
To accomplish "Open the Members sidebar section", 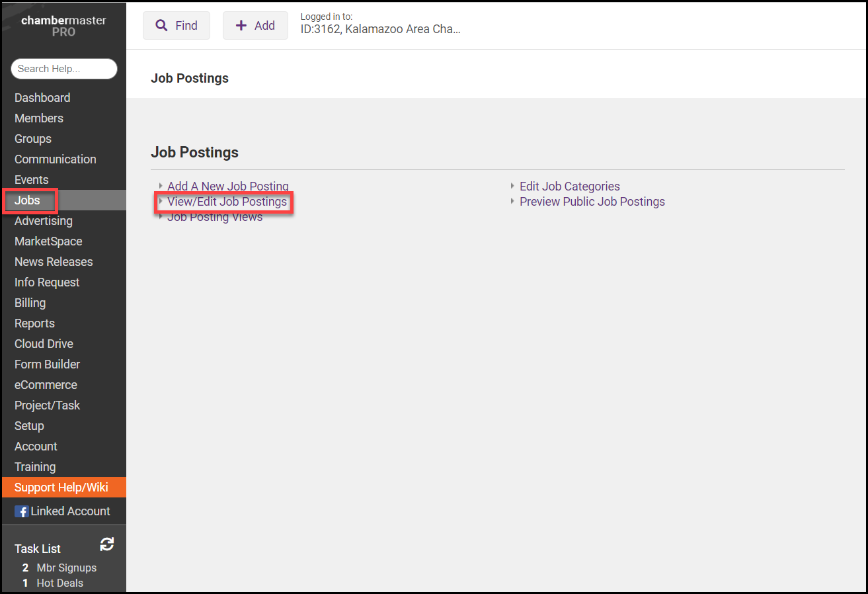I will click(39, 118).
